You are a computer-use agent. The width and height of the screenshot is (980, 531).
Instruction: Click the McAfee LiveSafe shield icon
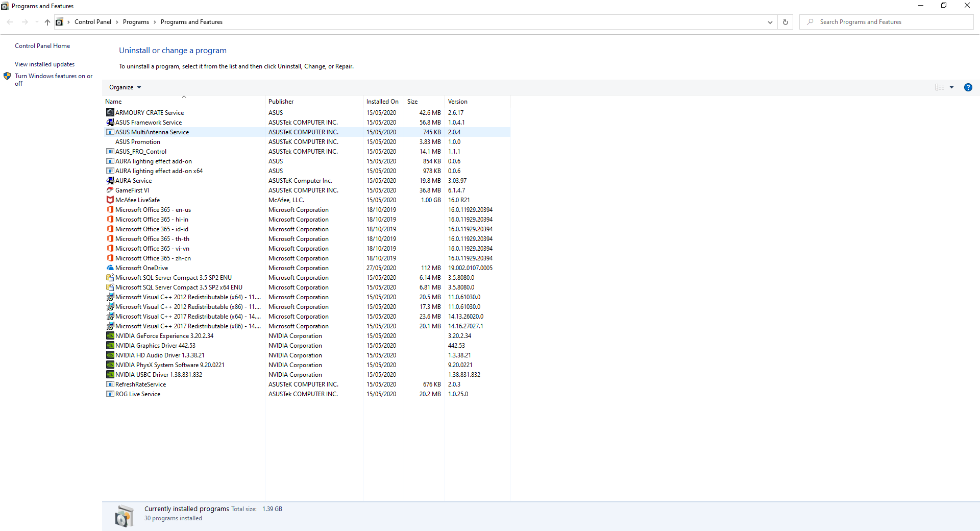pos(110,200)
